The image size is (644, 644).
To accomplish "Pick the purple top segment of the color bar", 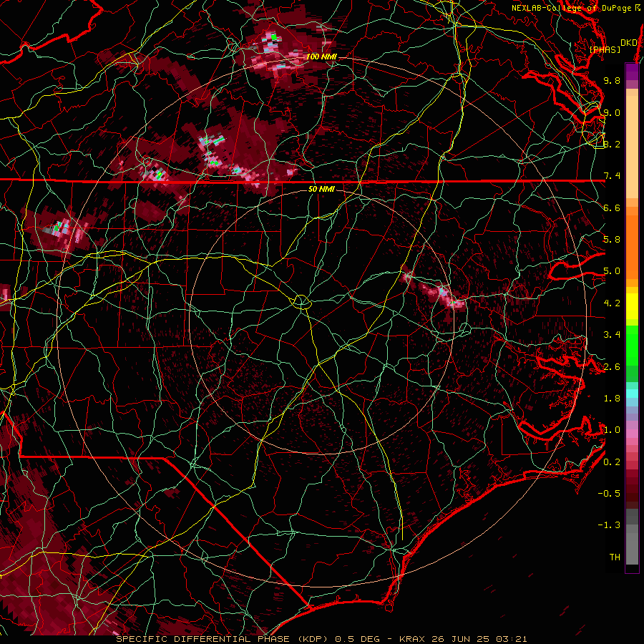I will [x=632, y=72].
